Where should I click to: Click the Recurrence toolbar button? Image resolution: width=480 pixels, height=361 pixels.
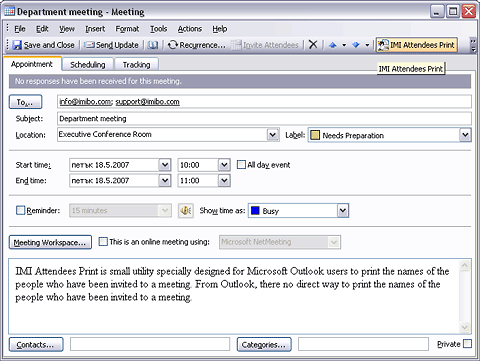tap(197, 45)
